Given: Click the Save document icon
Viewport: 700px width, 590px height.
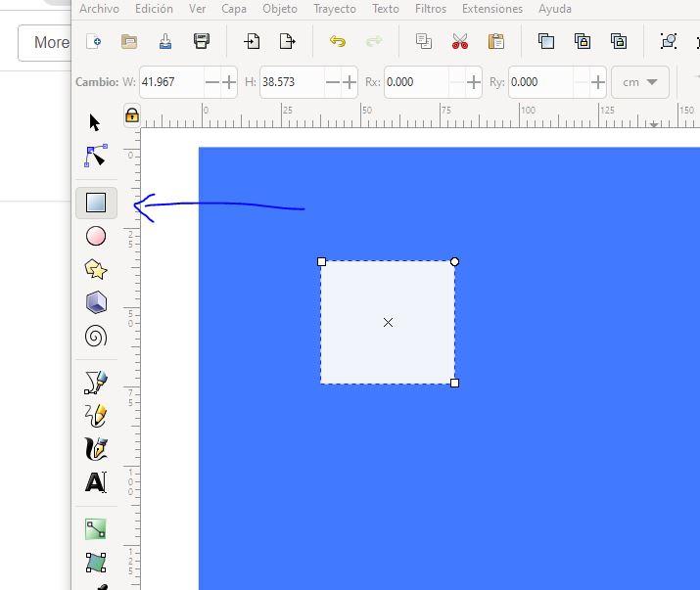Looking at the screenshot, I should 165,42.
